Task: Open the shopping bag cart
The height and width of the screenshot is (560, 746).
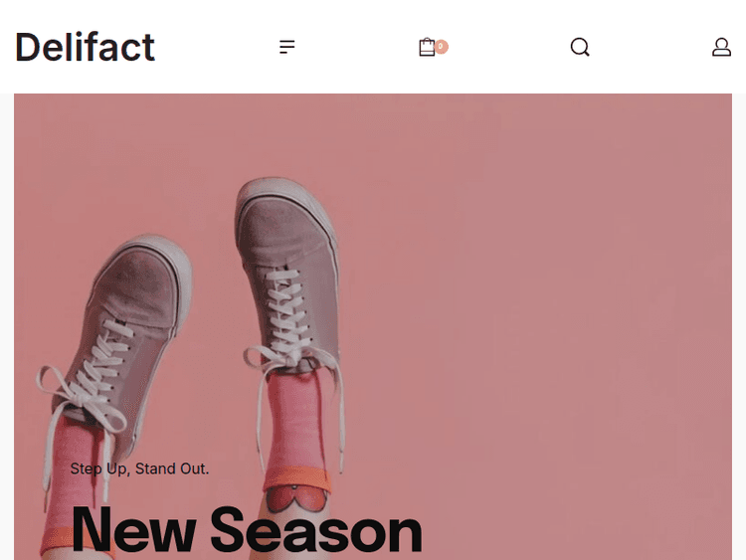Action: [427, 47]
